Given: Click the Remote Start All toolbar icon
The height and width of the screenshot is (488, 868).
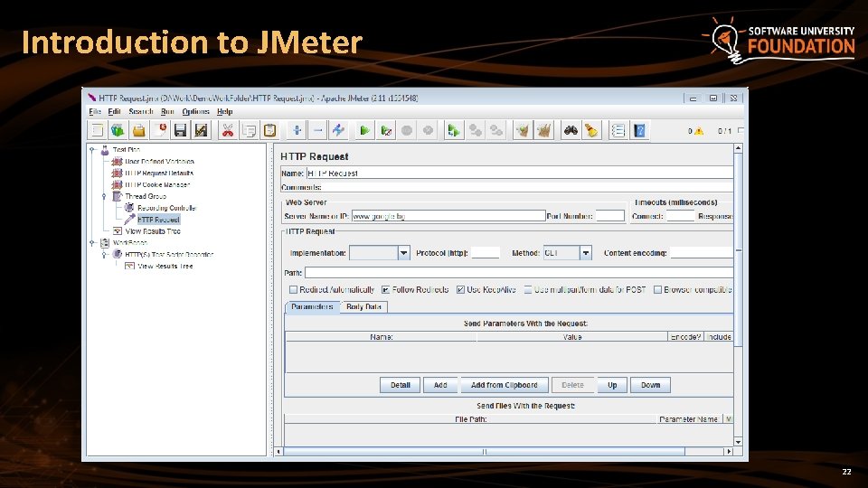Looking at the screenshot, I should point(454,130).
